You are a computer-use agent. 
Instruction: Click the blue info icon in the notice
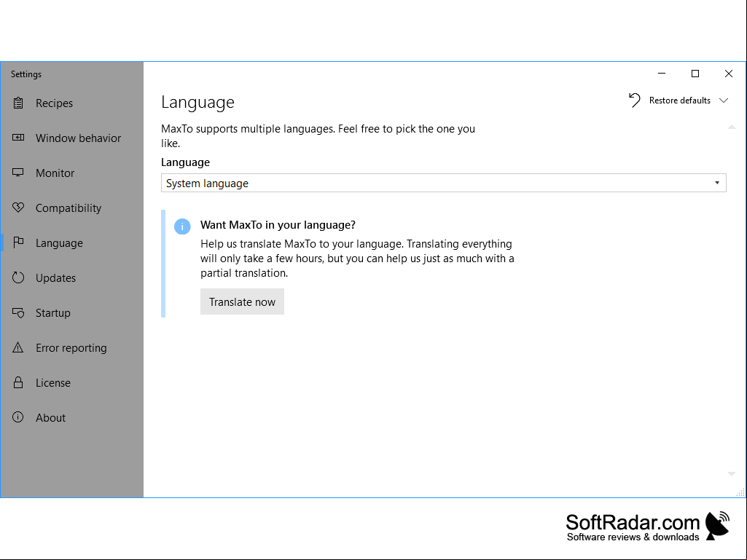pos(182,226)
